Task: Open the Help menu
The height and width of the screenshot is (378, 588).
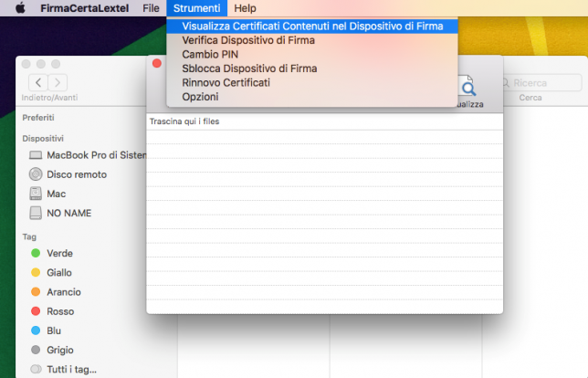Action: tap(245, 8)
